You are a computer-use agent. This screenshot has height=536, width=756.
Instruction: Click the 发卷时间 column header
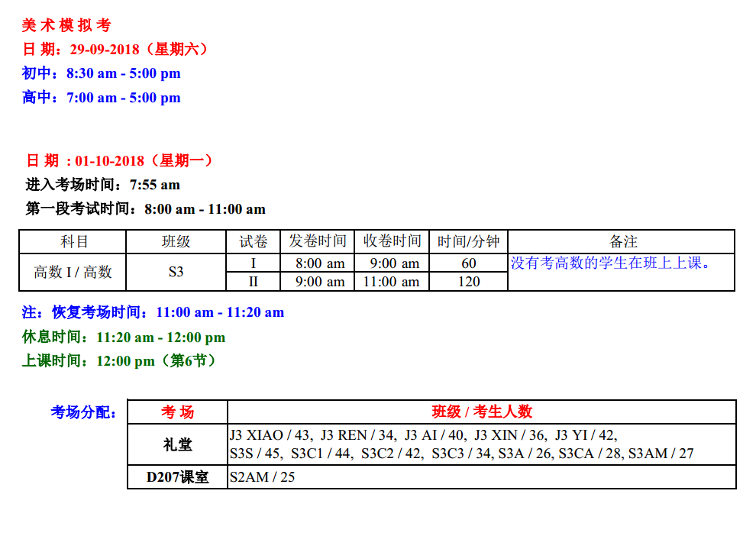[318, 241]
